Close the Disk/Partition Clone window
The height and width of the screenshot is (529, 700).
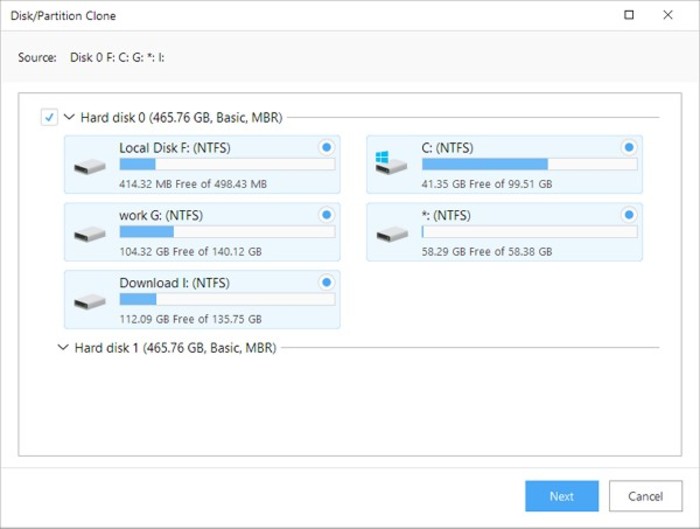coord(668,15)
